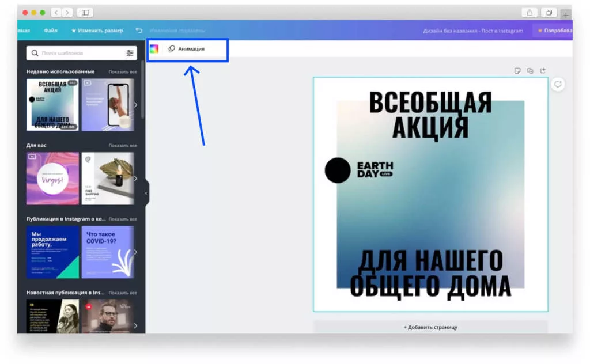Image resolution: width=590 pixels, height=364 pixels.
Task: Click Добавить страницу add page button
Action: click(x=430, y=327)
